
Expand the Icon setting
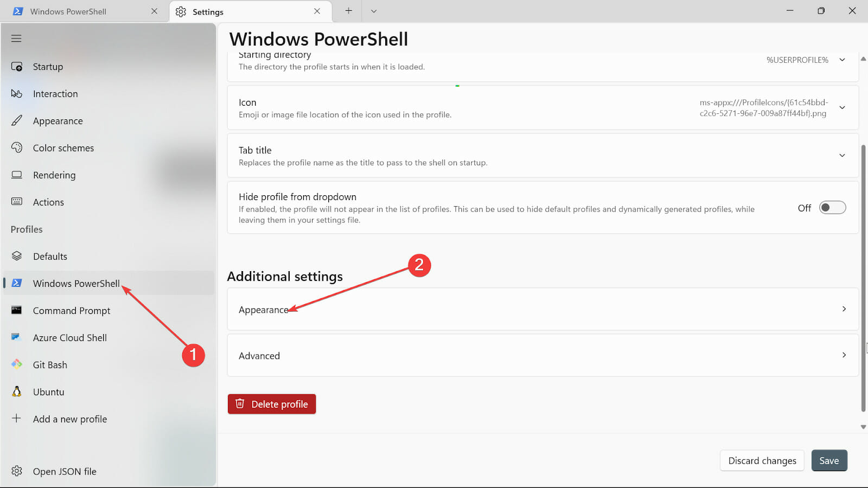click(843, 107)
